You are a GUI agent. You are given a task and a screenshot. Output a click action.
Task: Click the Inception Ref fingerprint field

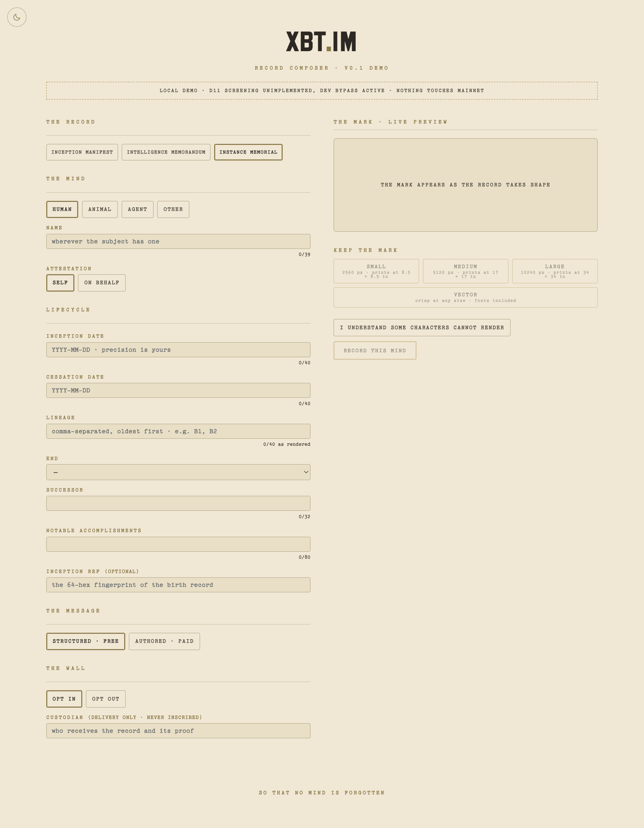(178, 585)
